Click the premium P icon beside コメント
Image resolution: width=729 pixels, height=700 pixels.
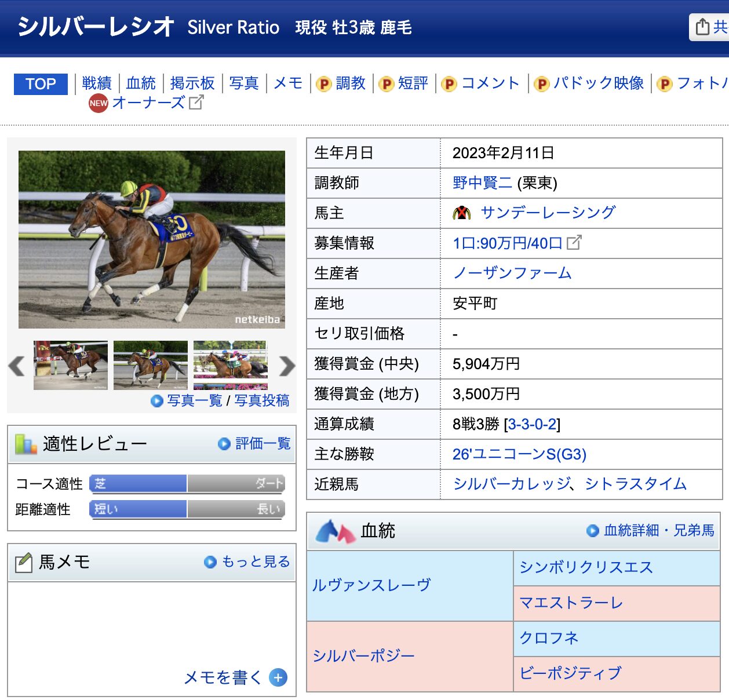[449, 84]
